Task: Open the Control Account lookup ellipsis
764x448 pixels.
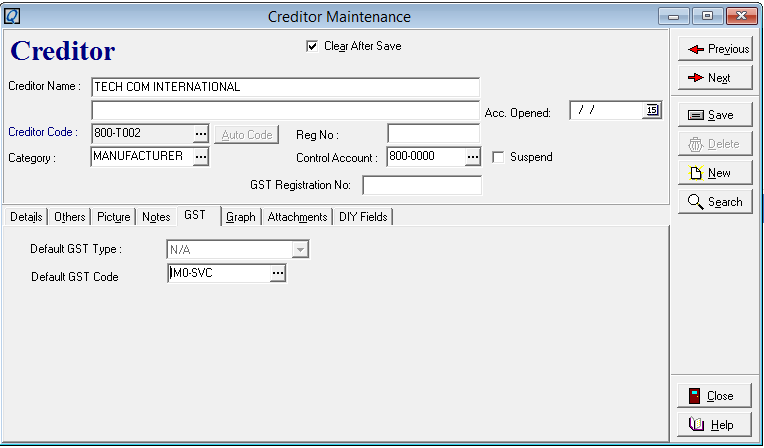Action: (x=473, y=157)
